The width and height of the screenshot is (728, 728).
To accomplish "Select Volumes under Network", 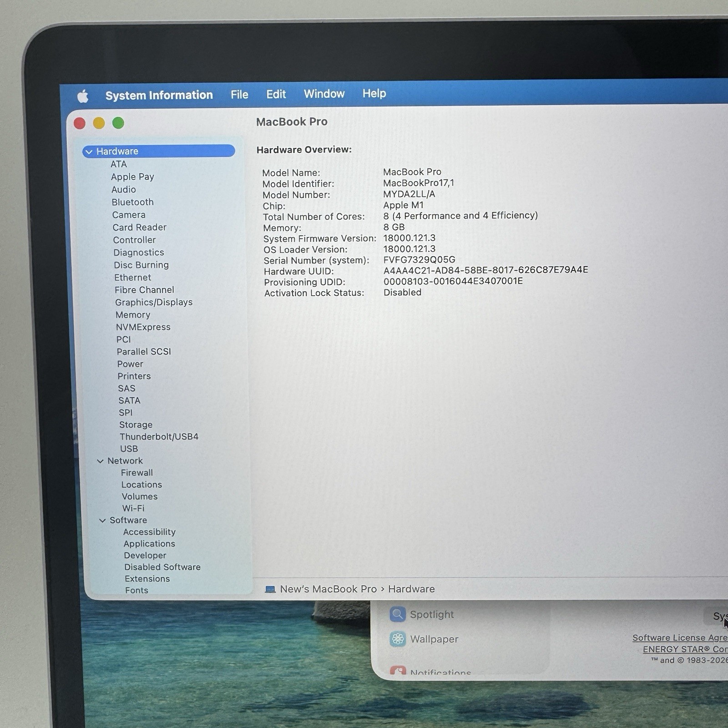I will click(140, 497).
